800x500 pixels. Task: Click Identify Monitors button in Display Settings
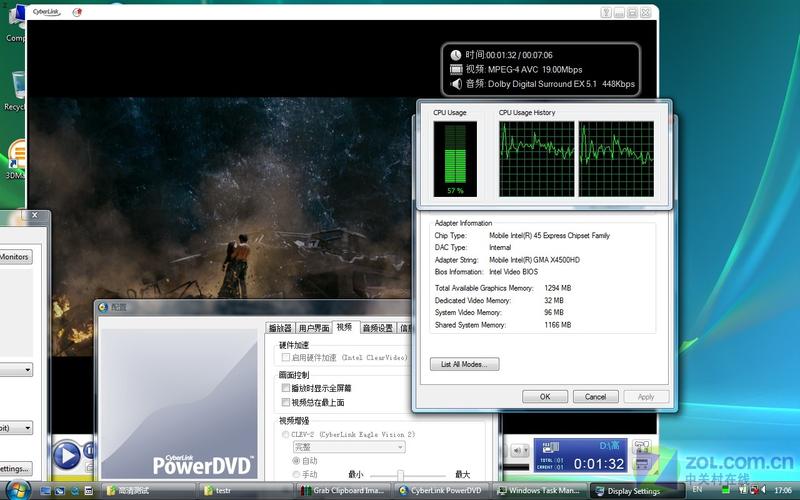coord(16,257)
